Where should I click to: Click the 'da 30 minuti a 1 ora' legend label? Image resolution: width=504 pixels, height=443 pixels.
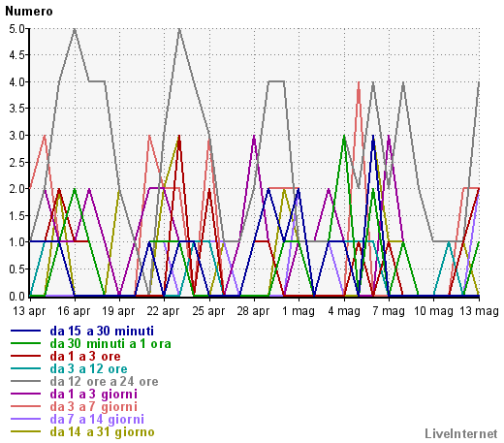coord(110,343)
